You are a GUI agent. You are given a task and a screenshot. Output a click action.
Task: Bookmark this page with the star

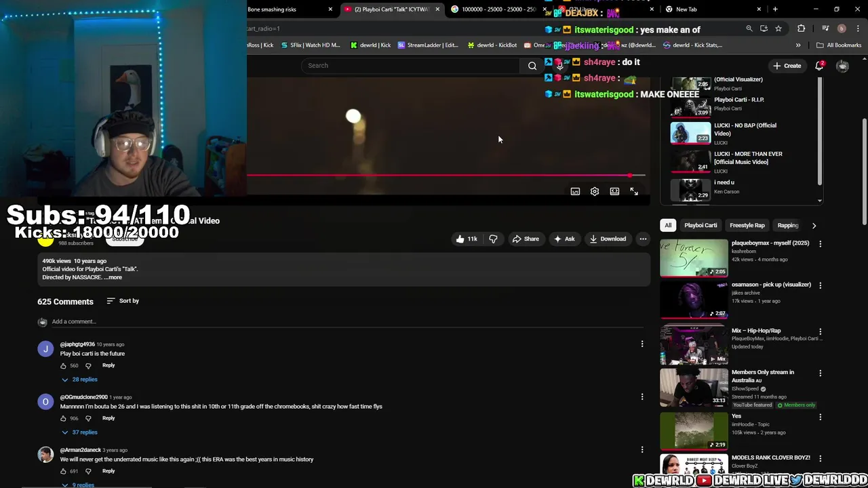click(x=778, y=28)
